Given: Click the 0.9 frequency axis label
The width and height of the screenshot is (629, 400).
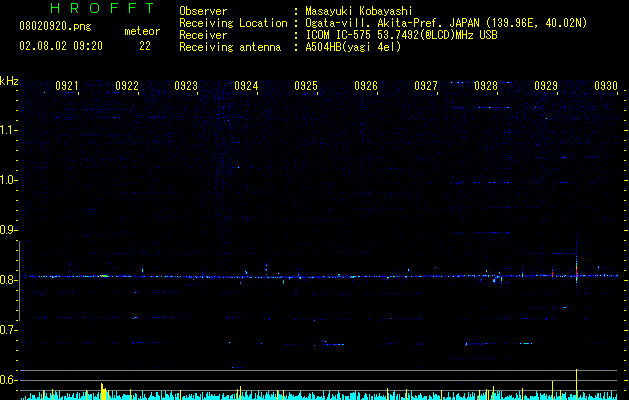Looking at the screenshot, I should pos(7,230).
